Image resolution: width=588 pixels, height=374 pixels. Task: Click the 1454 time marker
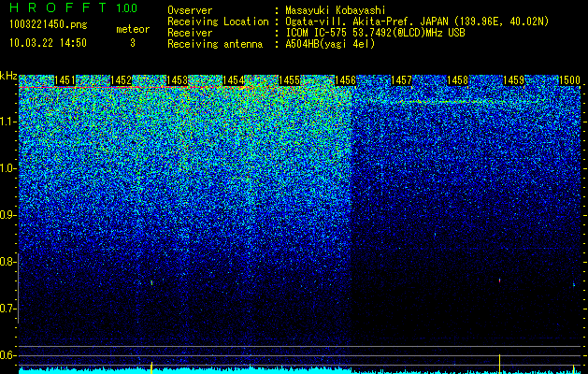click(234, 80)
